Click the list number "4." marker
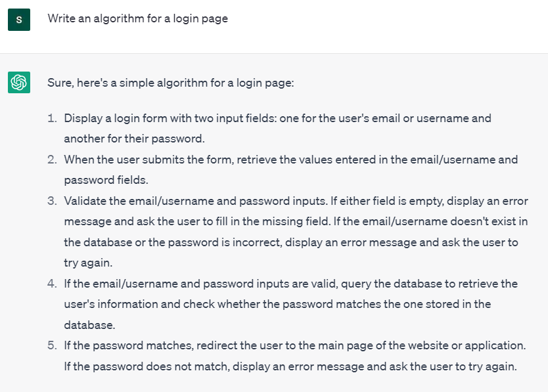This screenshot has height=392, width=548. point(52,284)
